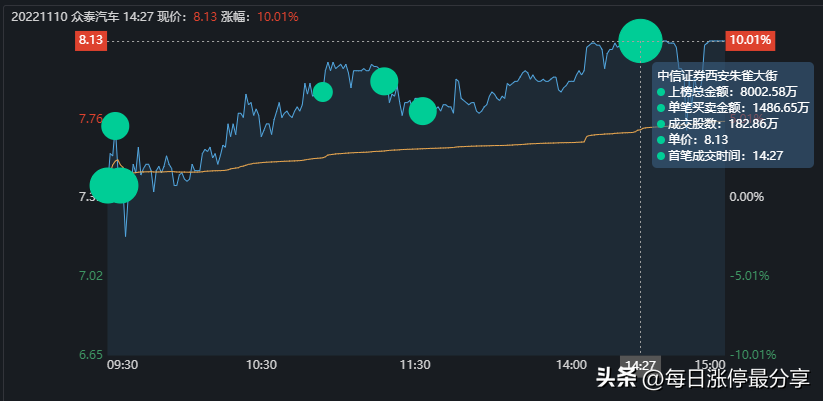823x401 pixels.
Task: Select the highlighted 14:27 time marker
Action: pyautogui.click(x=640, y=366)
